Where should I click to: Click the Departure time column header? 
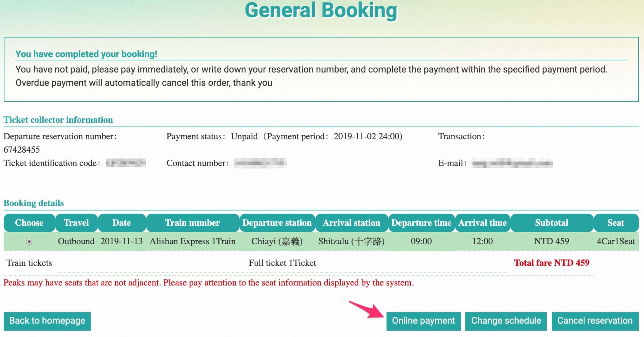(x=421, y=223)
